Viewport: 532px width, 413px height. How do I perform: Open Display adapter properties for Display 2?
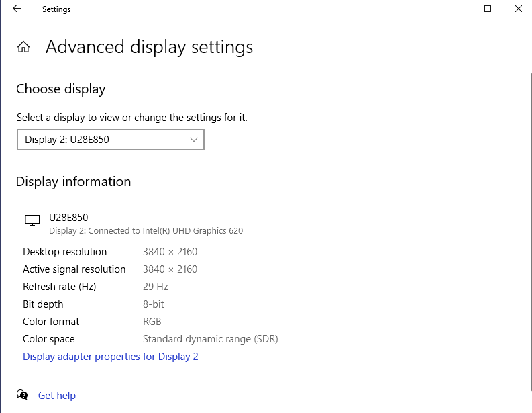(111, 357)
